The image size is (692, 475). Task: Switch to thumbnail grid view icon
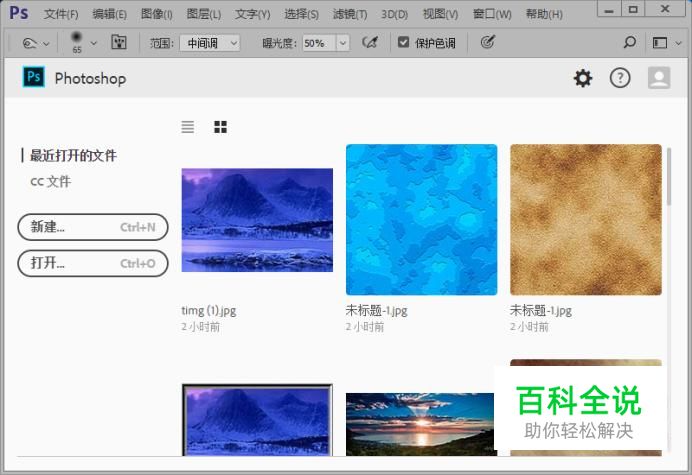coord(220,127)
